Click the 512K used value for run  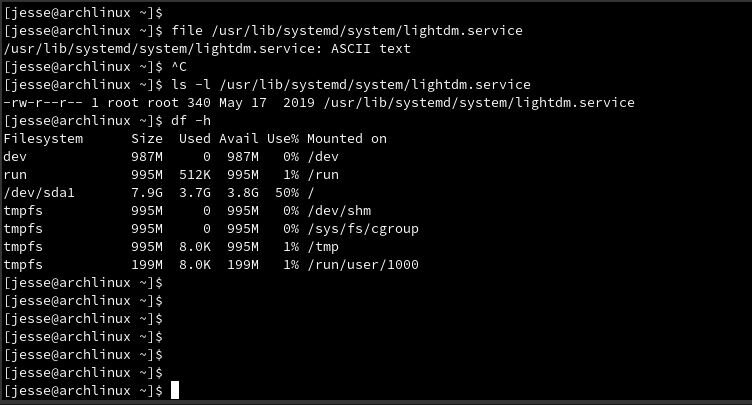[x=195, y=175]
